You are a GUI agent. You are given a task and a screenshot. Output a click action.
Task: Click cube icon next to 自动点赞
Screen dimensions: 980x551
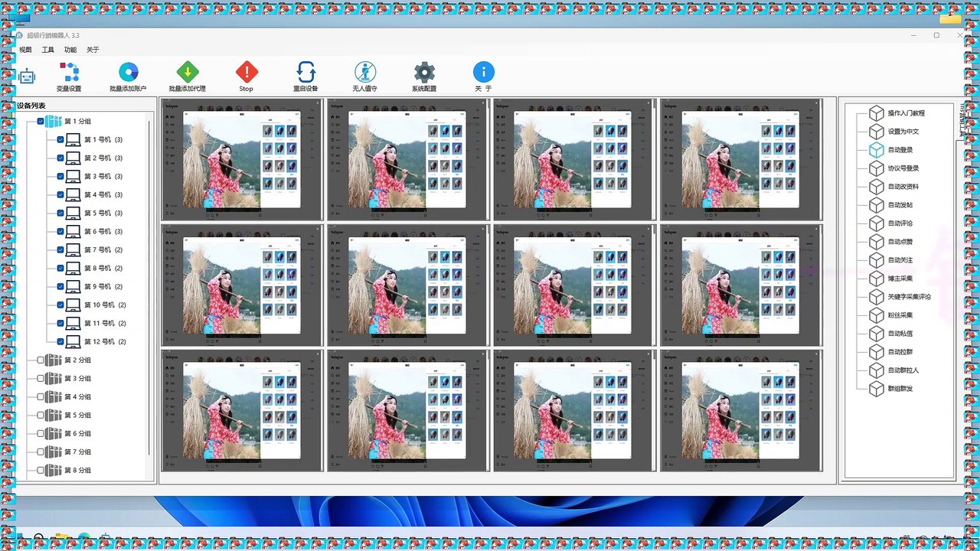876,242
